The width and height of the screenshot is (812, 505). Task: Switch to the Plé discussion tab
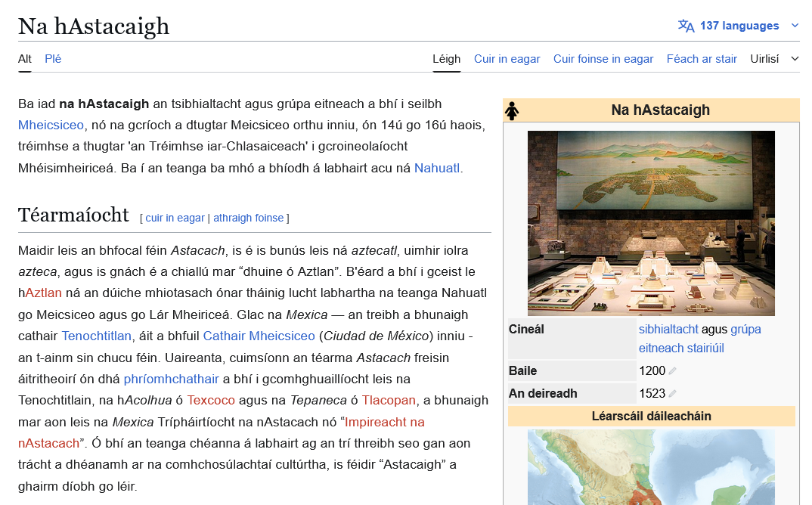coord(53,58)
